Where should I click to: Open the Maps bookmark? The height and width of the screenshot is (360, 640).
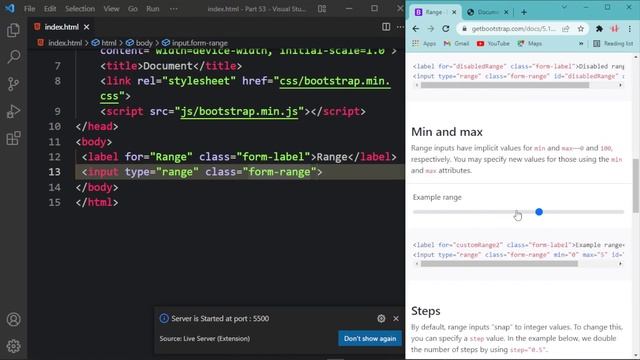coord(530,43)
